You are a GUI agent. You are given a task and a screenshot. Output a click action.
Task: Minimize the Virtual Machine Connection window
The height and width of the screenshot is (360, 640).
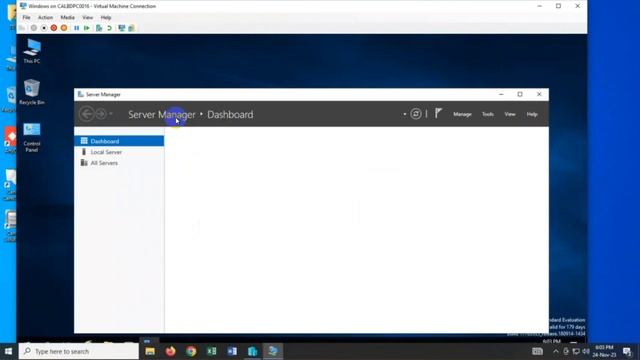click(x=540, y=6)
